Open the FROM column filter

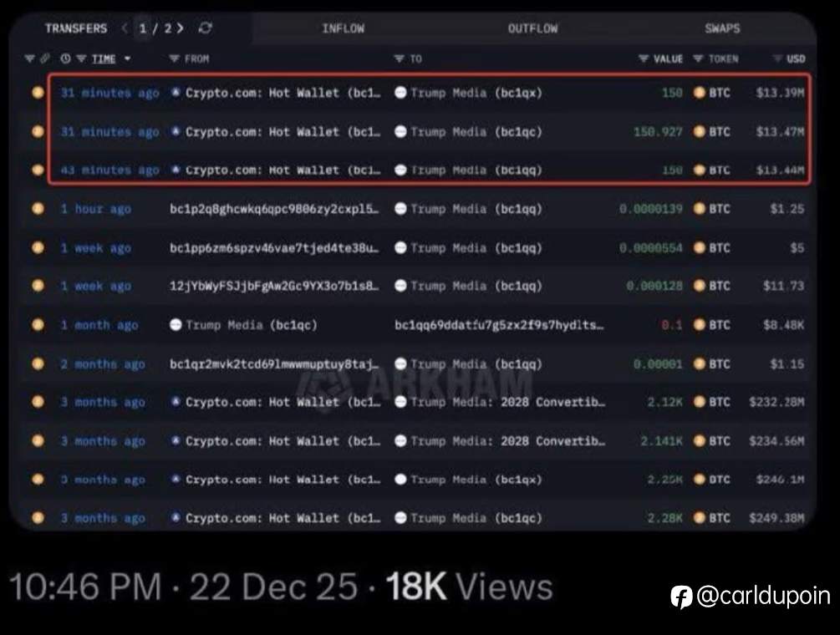[x=174, y=58]
